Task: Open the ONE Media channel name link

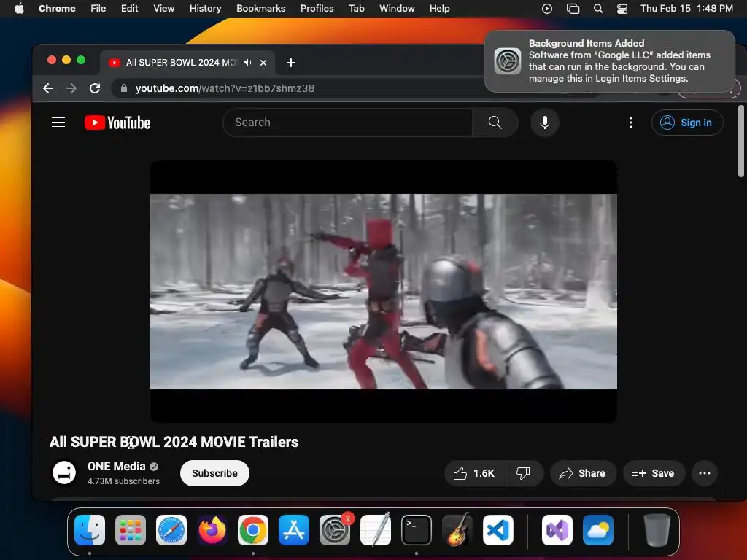Action: coord(116,466)
